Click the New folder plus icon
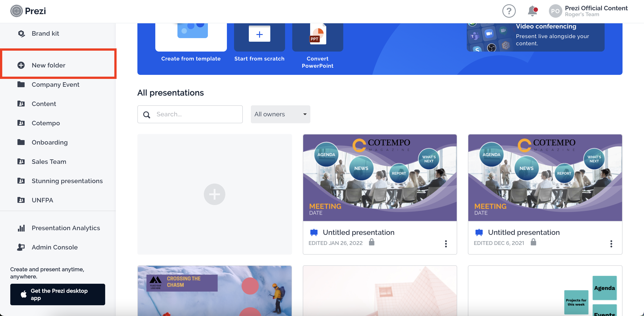Image resolution: width=644 pixels, height=316 pixels. click(x=21, y=65)
